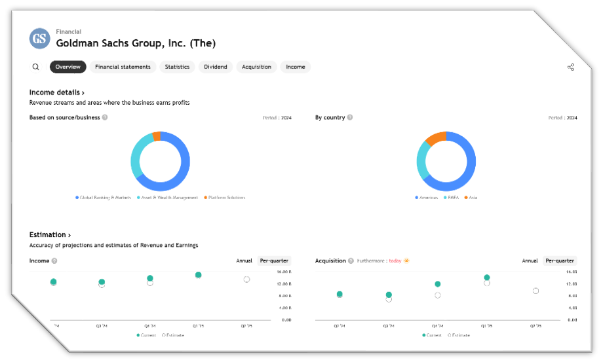Select Annual for Income chart
The width and height of the screenshot is (603, 364).
pyautogui.click(x=244, y=261)
